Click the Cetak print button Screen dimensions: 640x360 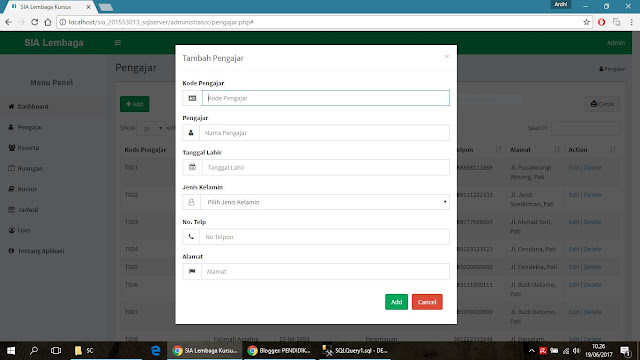pos(602,104)
